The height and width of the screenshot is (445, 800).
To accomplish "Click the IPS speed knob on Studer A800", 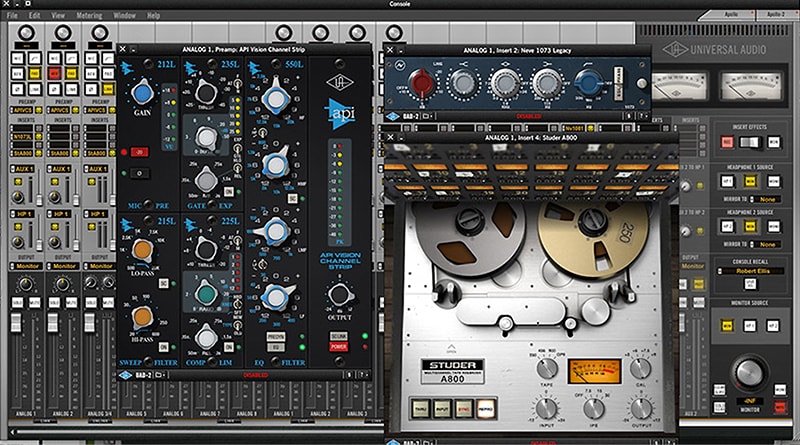I will [x=594, y=408].
